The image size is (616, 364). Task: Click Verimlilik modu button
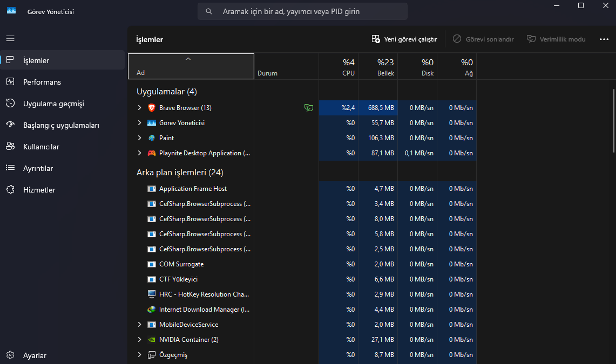coord(556,39)
